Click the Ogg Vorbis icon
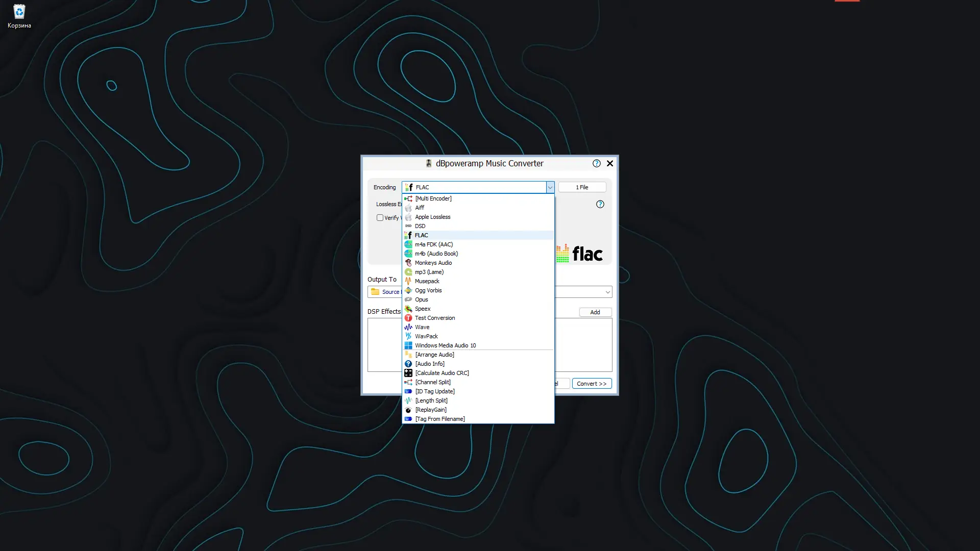 pyautogui.click(x=408, y=290)
